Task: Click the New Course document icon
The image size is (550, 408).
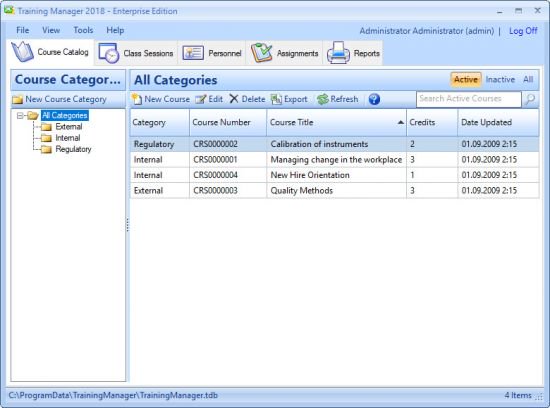Action: pyautogui.click(x=137, y=99)
